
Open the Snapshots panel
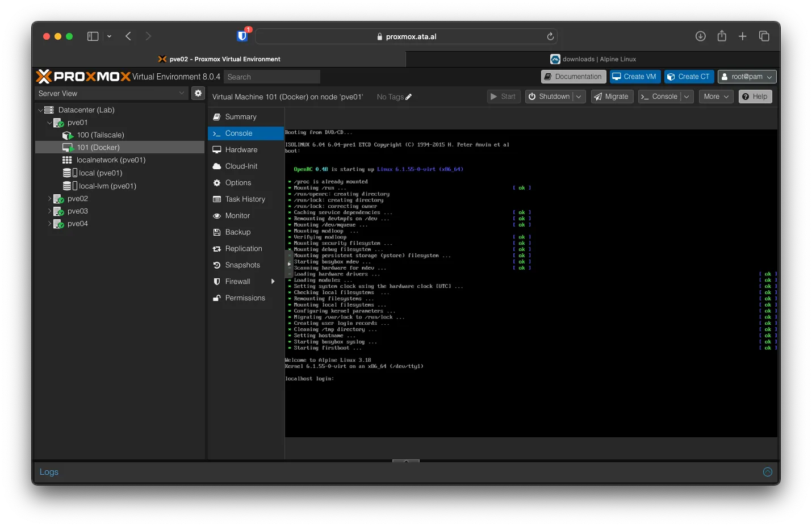246,265
